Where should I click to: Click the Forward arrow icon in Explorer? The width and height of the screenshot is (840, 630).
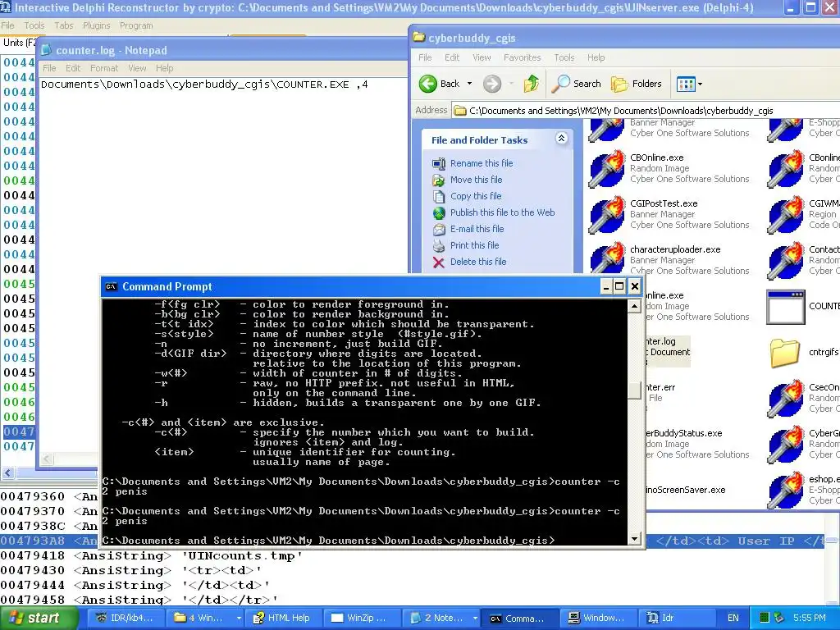pos(492,84)
